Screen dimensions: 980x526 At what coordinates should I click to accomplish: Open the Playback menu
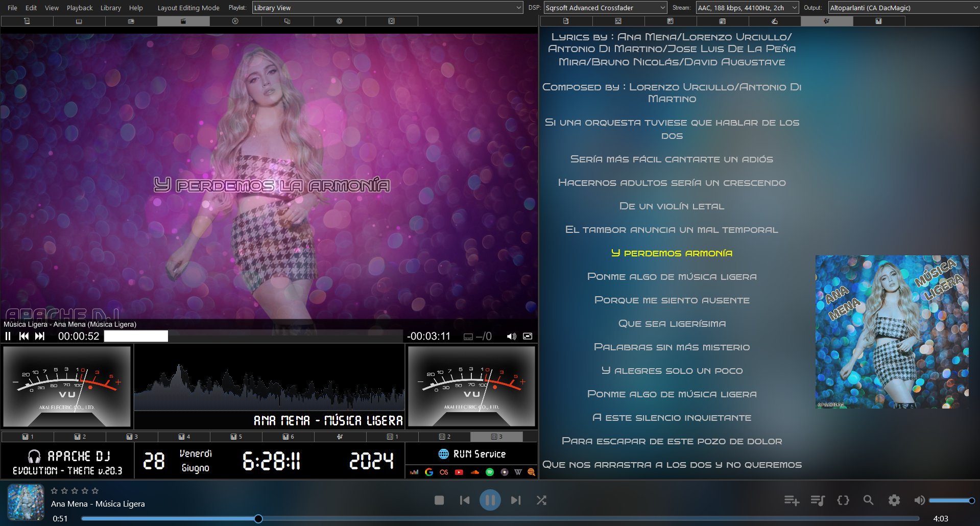80,8
